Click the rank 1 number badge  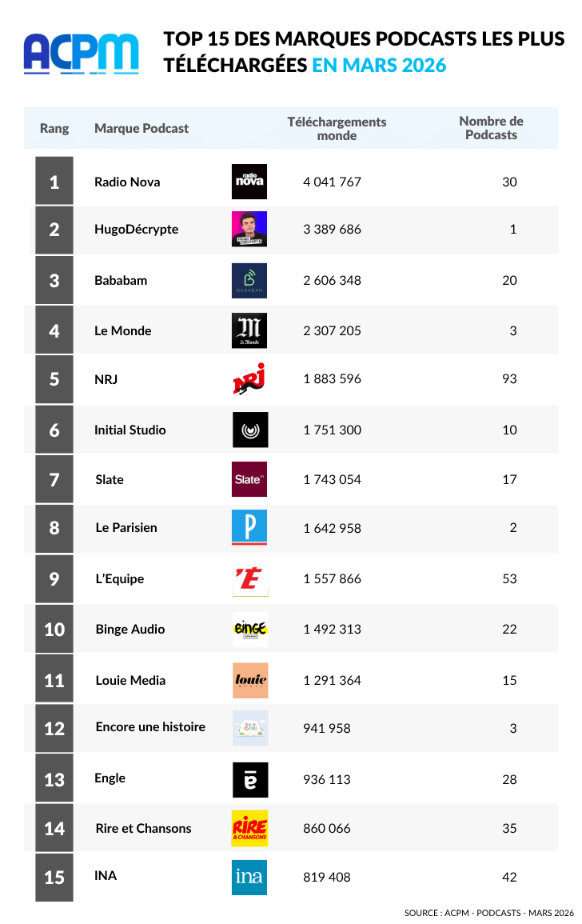pos(54,182)
